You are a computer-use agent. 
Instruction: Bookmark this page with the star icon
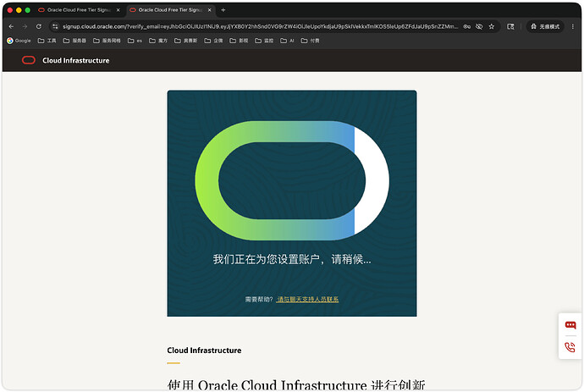point(492,26)
